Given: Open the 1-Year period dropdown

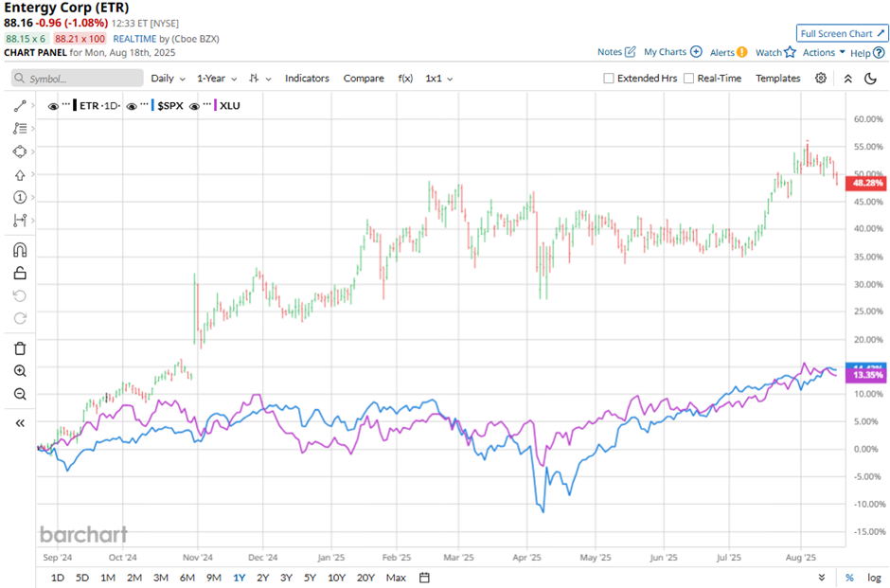Looking at the screenshot, I should (x=217, y=79).
